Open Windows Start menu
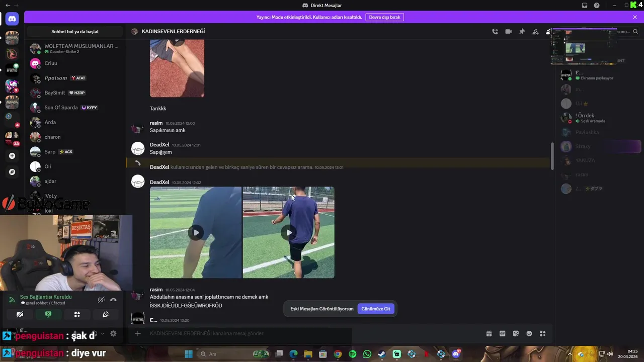This screenshot has height=362, width=644. (189, 354)
